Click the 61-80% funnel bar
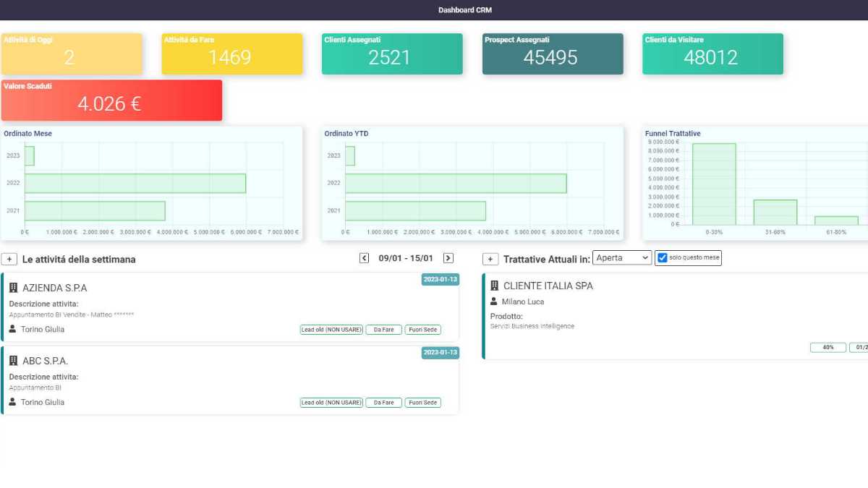Viewport: 868px width, 488px height. click(836, 221)
